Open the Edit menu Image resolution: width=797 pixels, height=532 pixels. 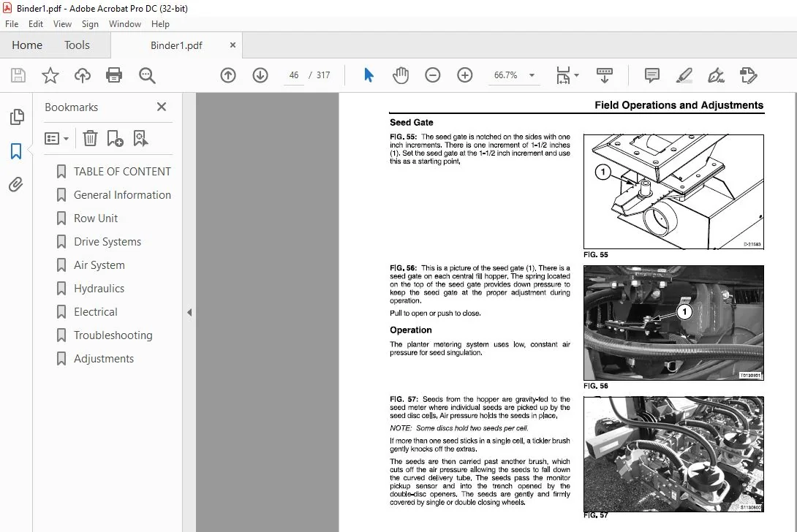pos(36,24)
